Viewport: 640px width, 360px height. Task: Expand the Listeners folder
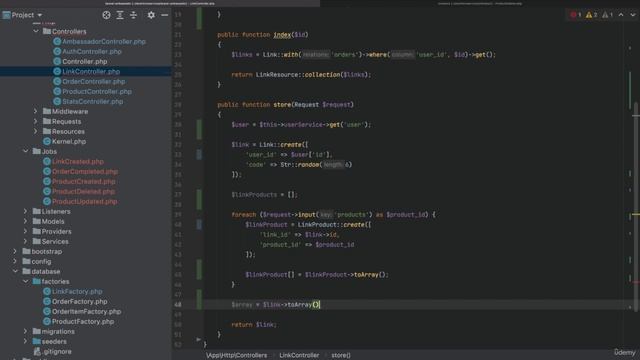click(25, 211)
